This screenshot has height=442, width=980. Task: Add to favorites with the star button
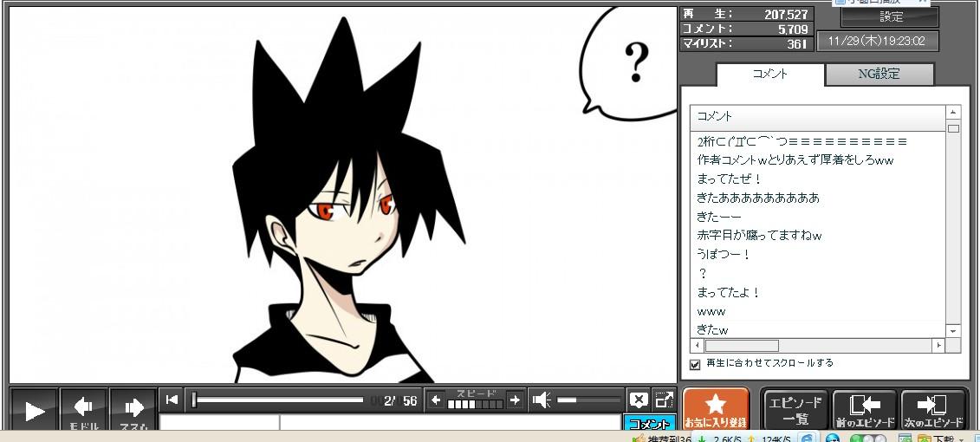coord(716,409)
